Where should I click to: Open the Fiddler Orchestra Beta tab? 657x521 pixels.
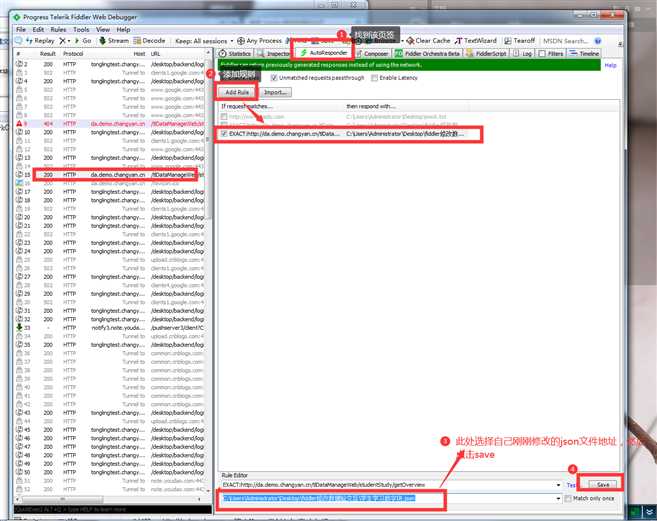coord(427,54)
